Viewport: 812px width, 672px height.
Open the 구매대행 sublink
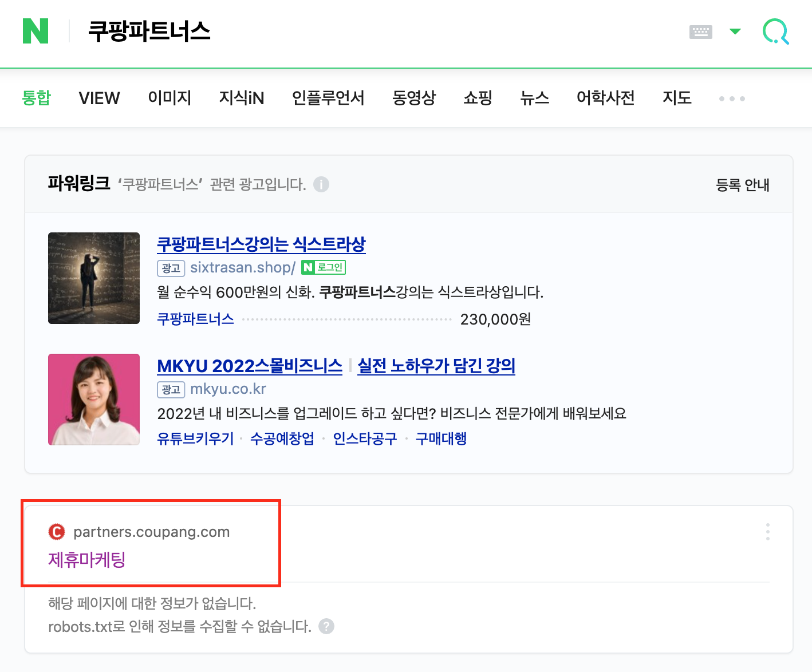click(x=441, y=438)
